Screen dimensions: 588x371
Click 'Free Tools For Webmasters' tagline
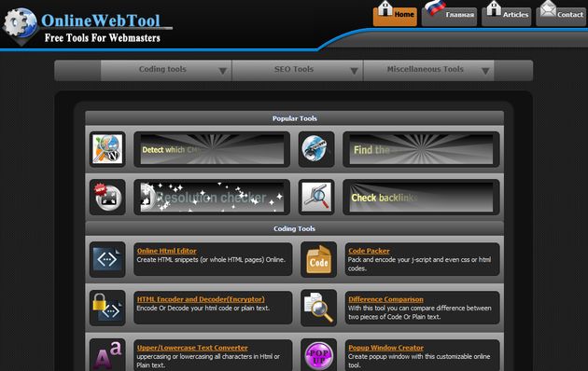[x=103, y=38]
